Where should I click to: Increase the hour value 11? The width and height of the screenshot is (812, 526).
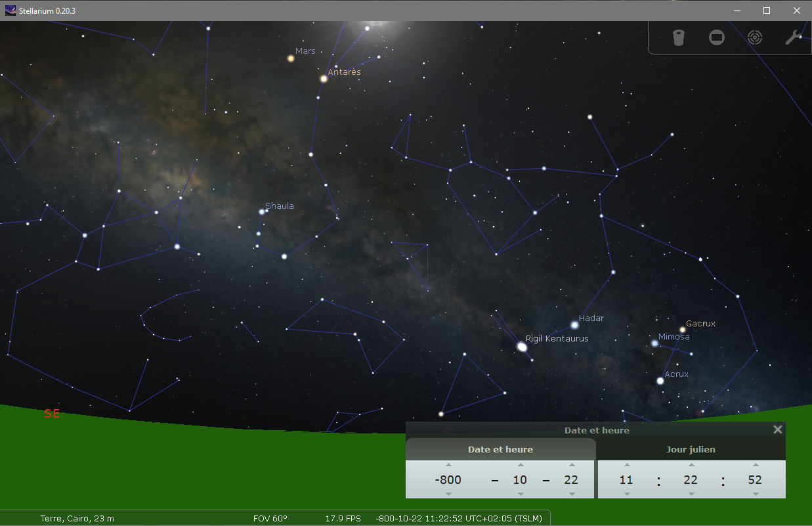tap(627, 465)
